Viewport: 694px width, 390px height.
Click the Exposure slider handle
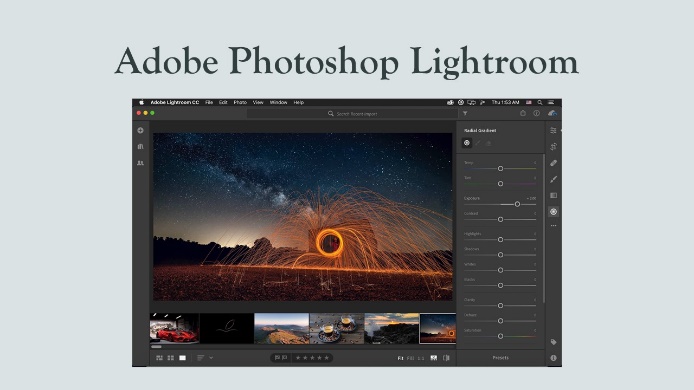(x=517, y=204)
